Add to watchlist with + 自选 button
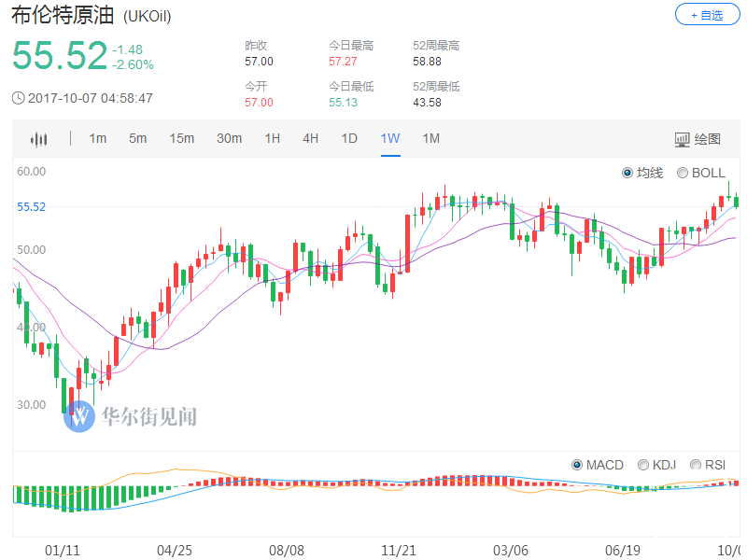 [x=707, y=15]
